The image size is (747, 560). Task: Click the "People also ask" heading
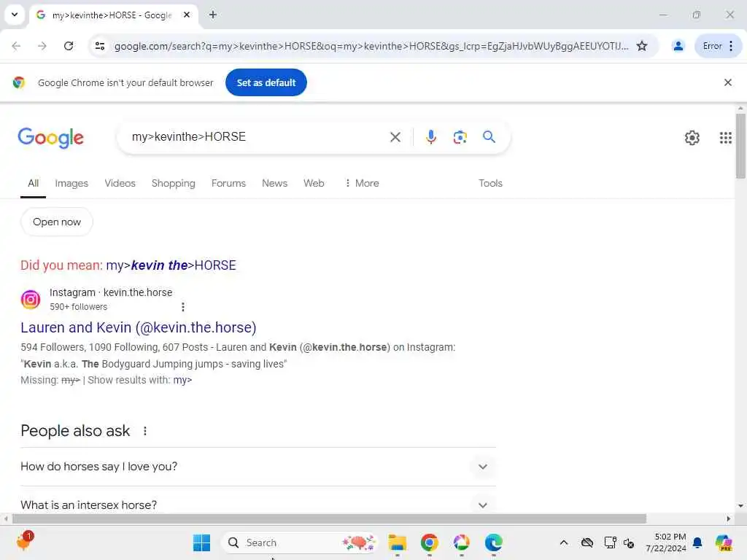(75, 431)
